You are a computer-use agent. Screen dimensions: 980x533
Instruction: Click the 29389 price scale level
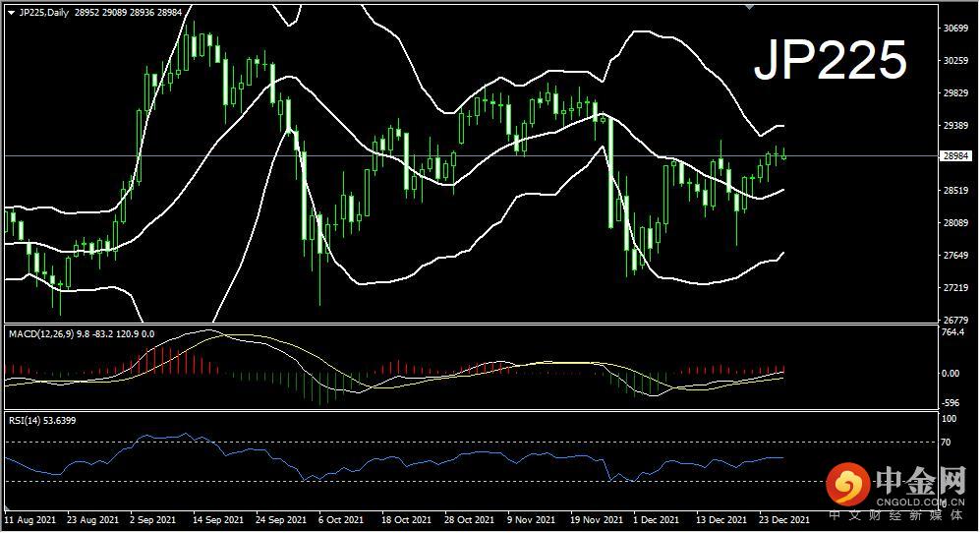(x=955, y=126)
